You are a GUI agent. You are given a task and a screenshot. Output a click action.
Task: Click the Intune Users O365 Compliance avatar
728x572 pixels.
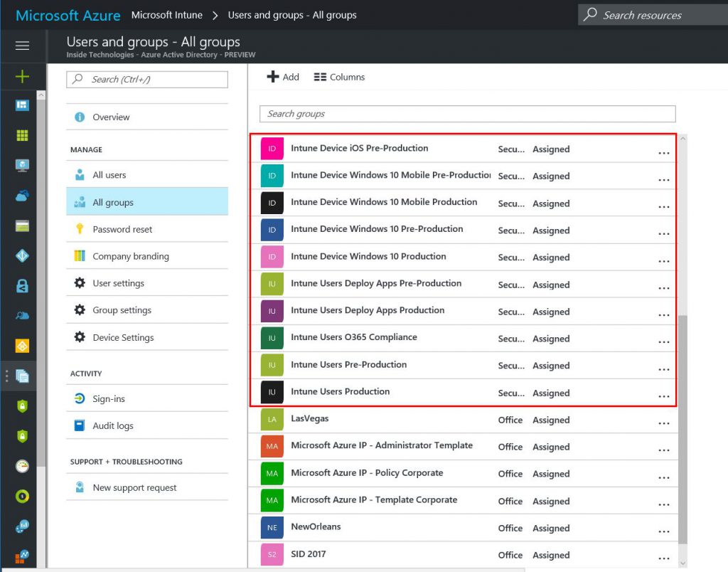272,338
